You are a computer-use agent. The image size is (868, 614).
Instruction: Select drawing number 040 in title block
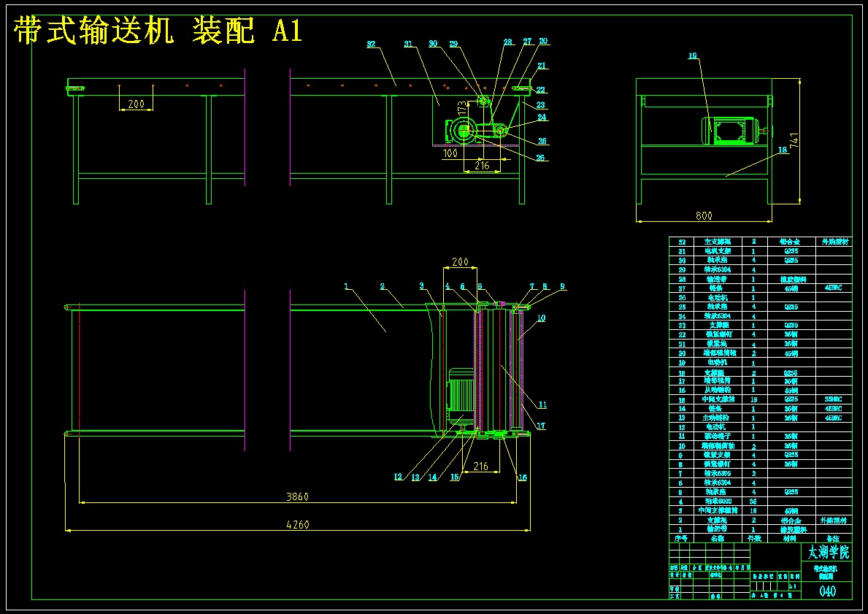827,591
